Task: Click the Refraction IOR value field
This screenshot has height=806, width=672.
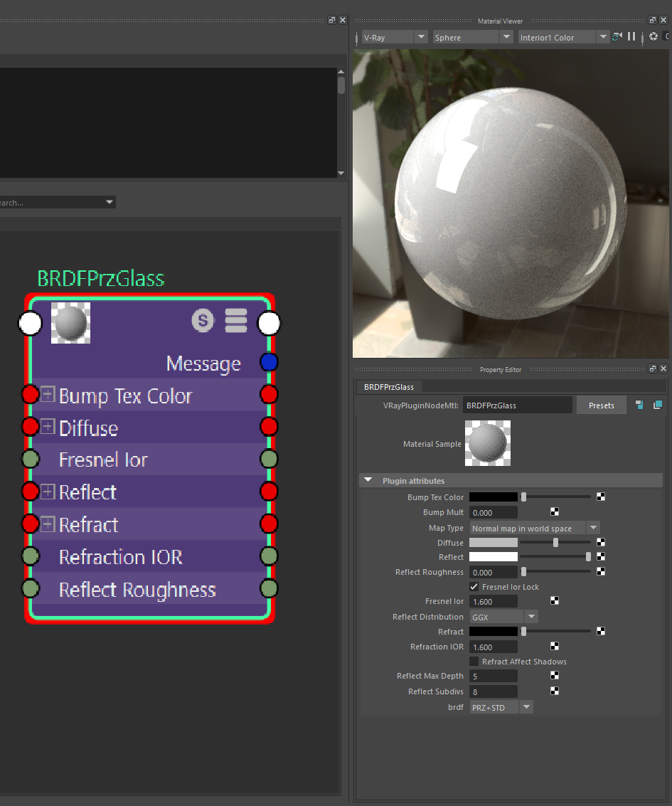Action: [x=494, y=647]
